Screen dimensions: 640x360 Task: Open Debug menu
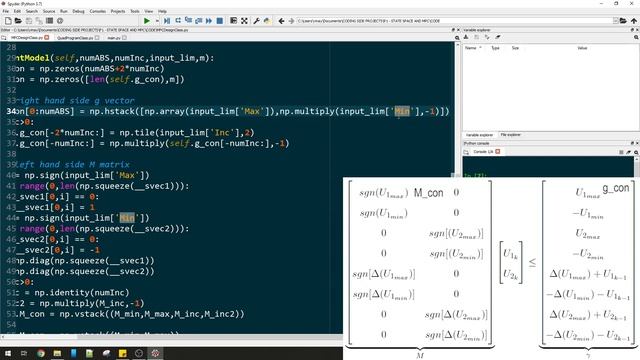click(78, 11)
